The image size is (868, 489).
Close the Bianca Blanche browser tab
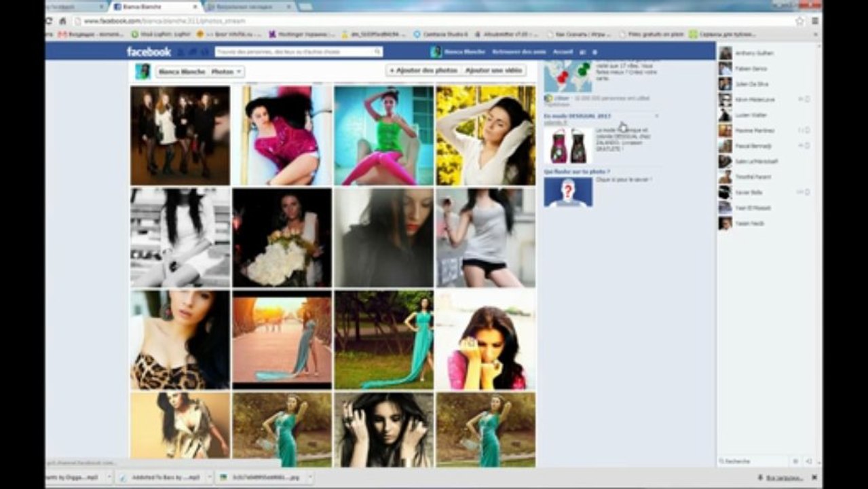tap(196, 7)
